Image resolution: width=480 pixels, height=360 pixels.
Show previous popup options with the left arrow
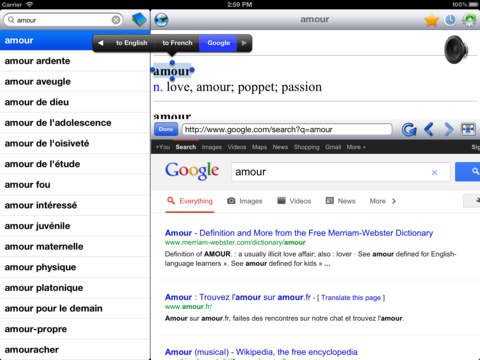coord(100,43)
